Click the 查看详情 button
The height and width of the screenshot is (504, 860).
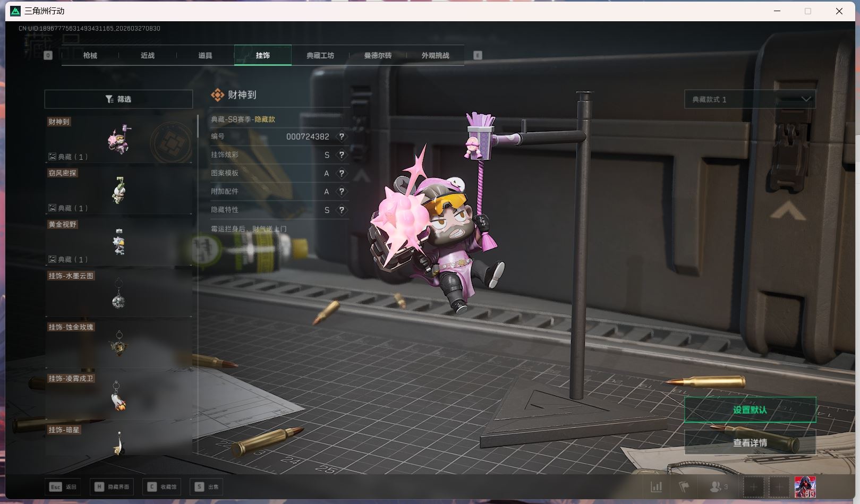coord(750,442)
